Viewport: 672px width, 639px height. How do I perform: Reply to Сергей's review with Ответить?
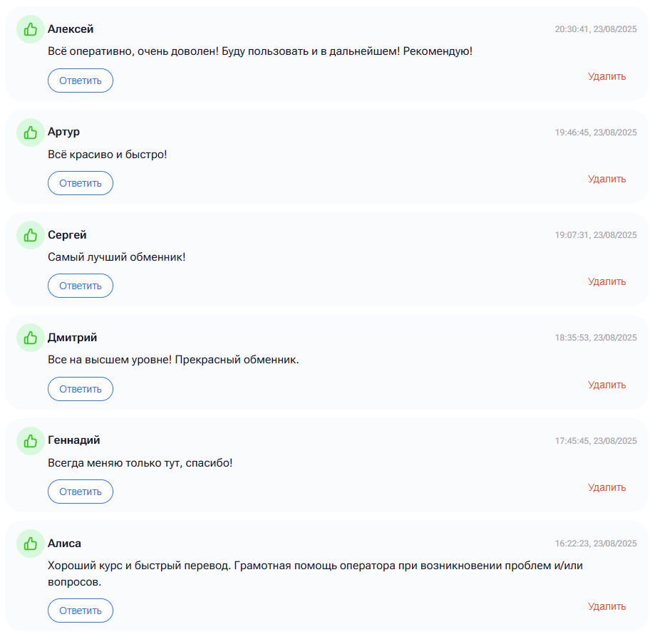coord(81,286)
